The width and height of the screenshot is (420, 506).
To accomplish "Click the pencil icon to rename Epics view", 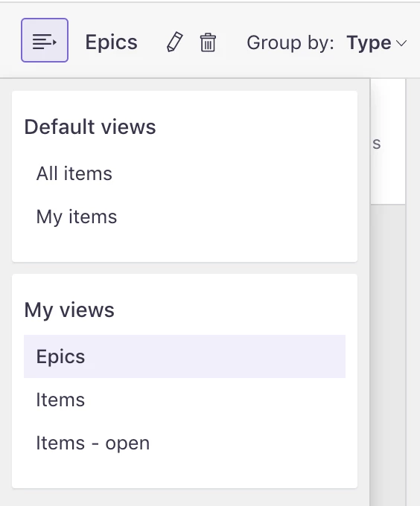I will click(x=175, y=42).
